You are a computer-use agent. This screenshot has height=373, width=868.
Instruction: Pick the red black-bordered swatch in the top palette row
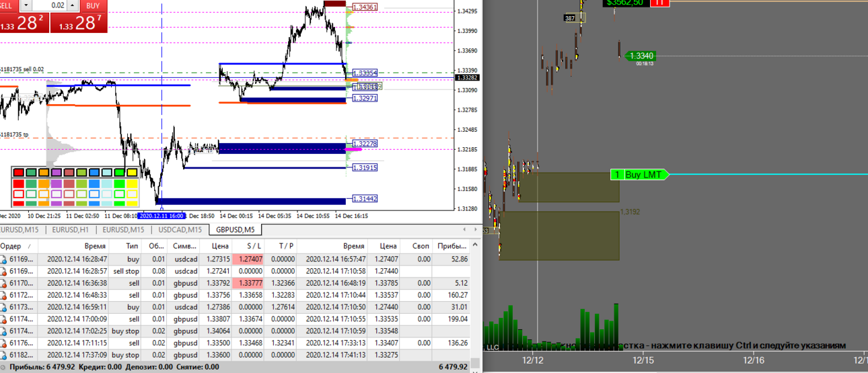point(18,173)
